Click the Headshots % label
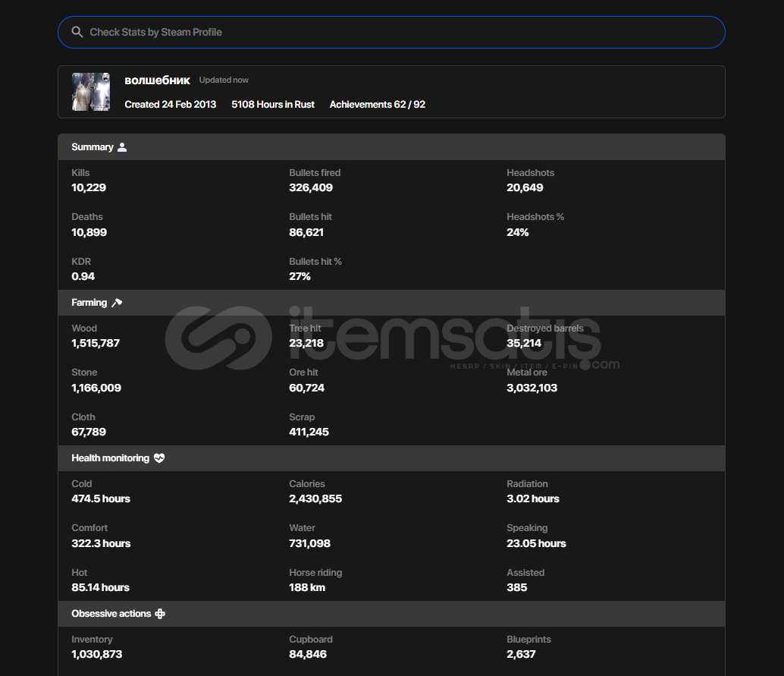This screenshot has height=676, width=784. pyautogui.click(x=535, y=217)
